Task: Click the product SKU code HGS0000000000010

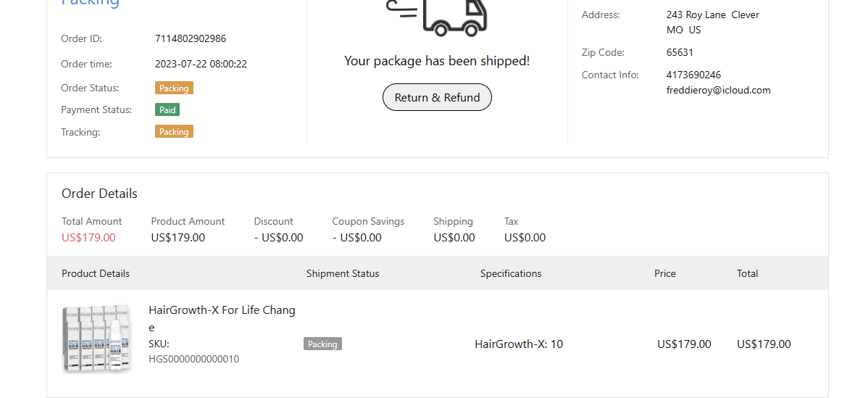Action: tap(193, 359)
